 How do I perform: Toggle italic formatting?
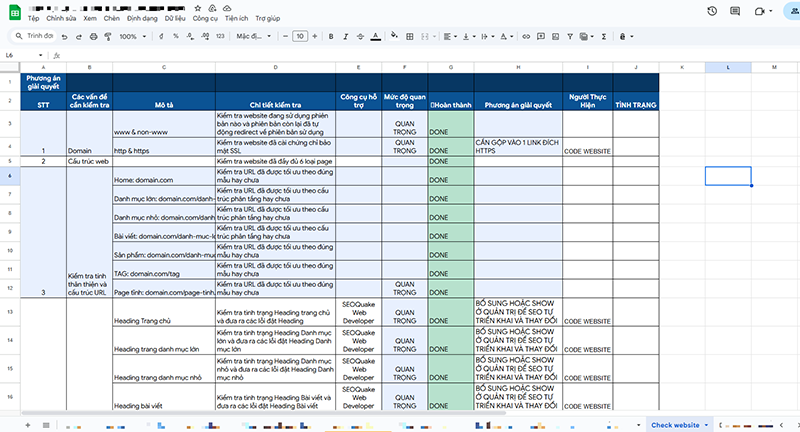(345, 36)
